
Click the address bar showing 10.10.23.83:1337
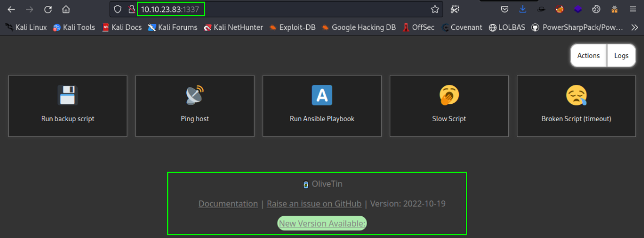pos(277,9)
